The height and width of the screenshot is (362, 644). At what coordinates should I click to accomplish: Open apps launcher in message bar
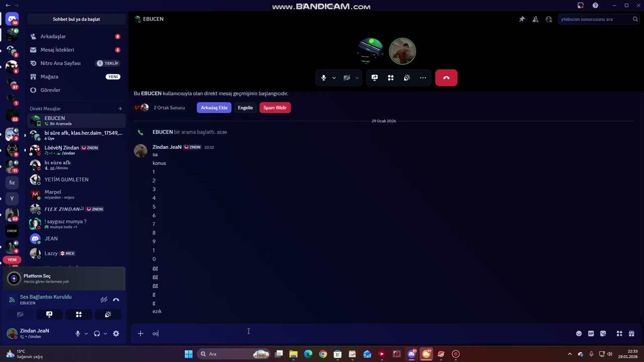point(619,333)
